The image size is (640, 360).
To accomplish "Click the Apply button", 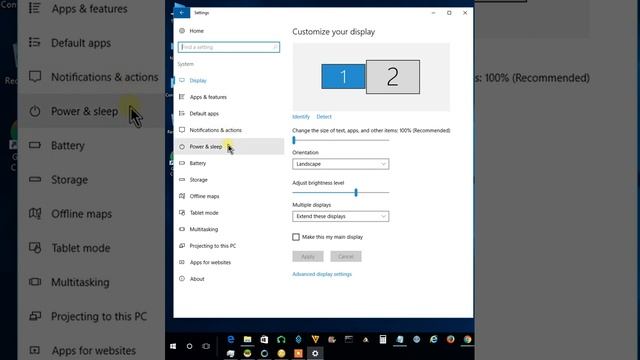I will click(308, 257).
